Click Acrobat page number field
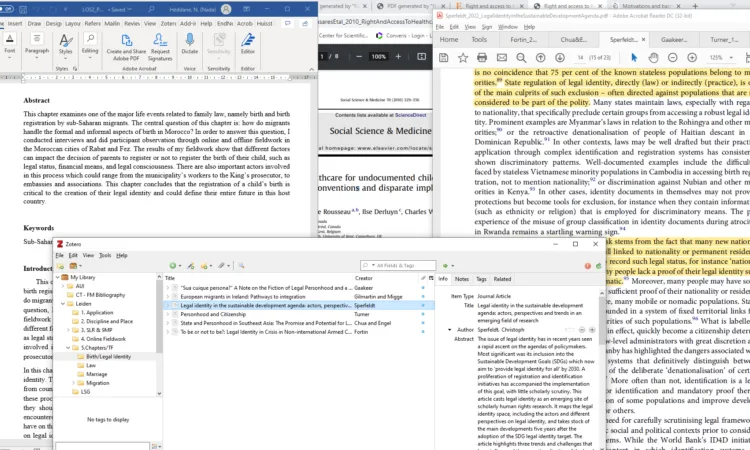750x450 pixels. [580, 57]
